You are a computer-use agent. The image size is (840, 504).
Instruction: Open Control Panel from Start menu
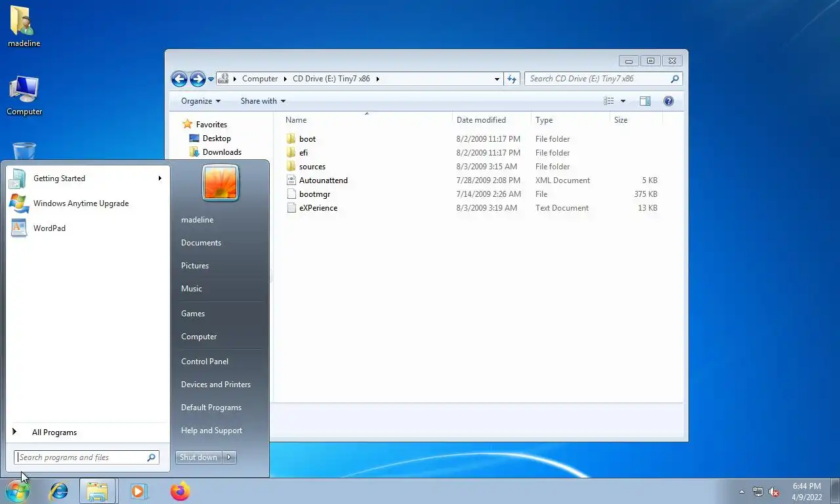tap(205, 362)
